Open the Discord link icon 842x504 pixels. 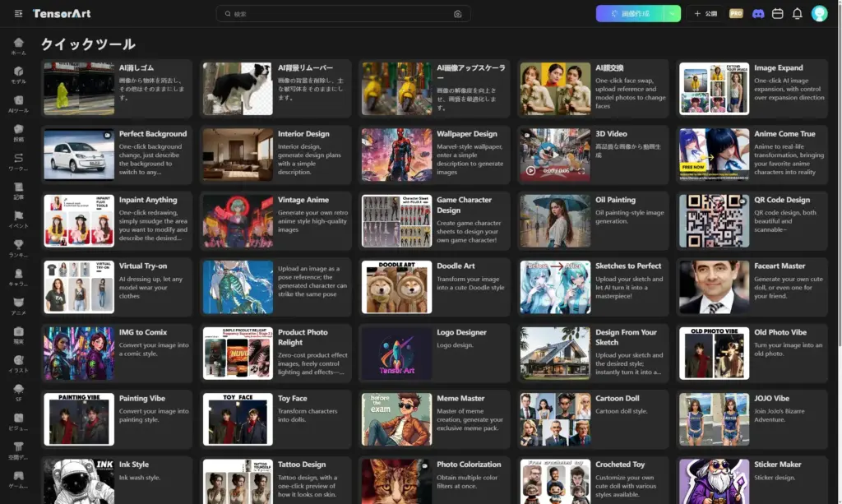757,14
